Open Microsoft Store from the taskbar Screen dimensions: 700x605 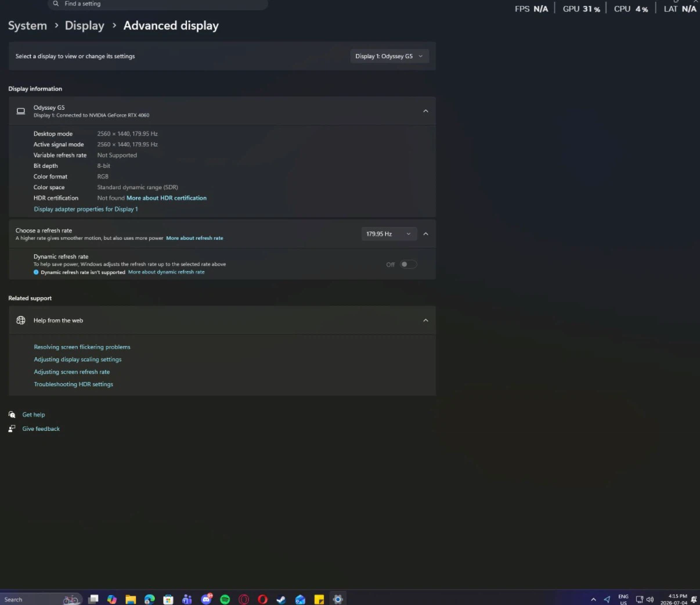[x=168, y=599]
